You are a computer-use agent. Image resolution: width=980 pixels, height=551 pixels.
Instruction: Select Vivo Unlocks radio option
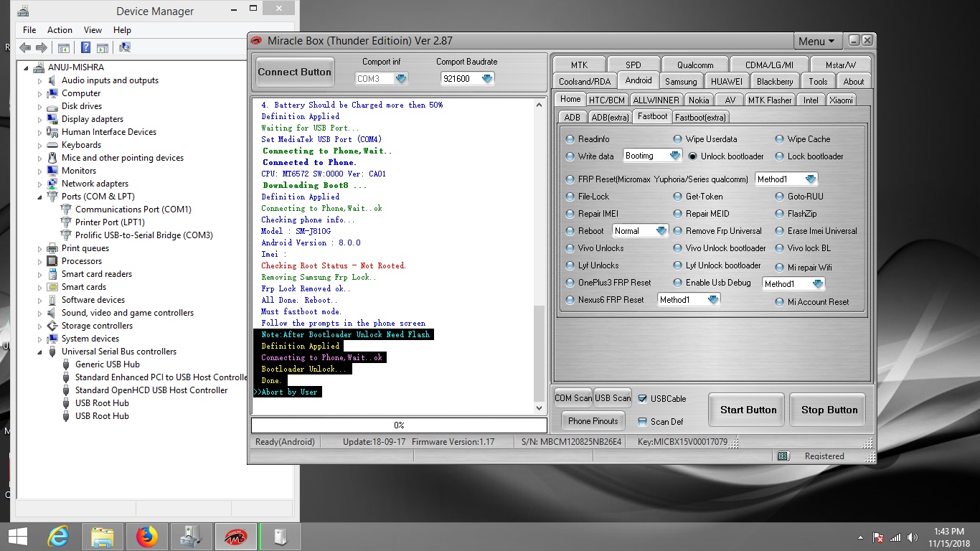[x=570, y=248]
